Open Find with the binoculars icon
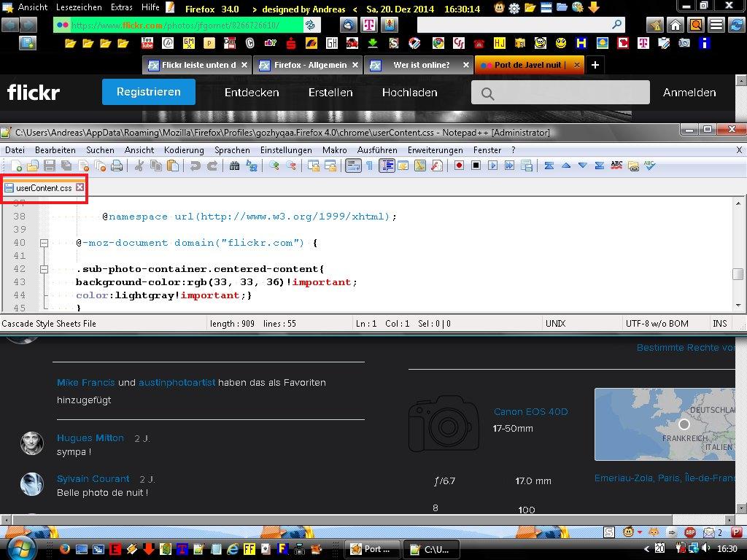 [x=234, y=166]
